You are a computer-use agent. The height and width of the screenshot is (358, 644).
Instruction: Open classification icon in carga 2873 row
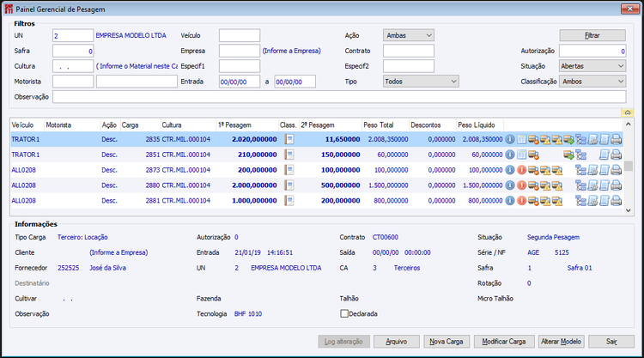coord(289,170)
